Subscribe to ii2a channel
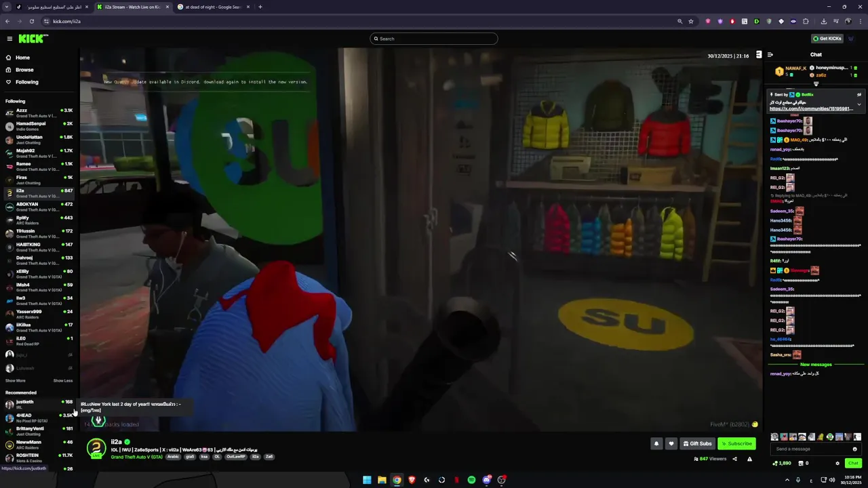Viewport: 868px width, 488px height. tap(736, 444)
